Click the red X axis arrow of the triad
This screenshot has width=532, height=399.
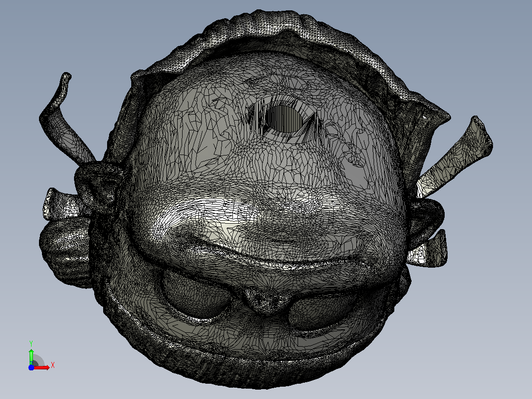pos(41,367)
